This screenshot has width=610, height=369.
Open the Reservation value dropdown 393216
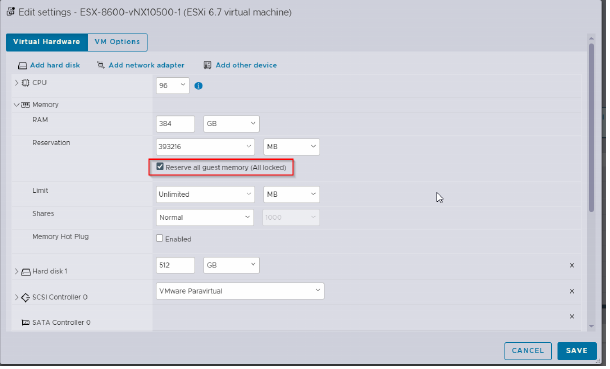click(205, 147)
